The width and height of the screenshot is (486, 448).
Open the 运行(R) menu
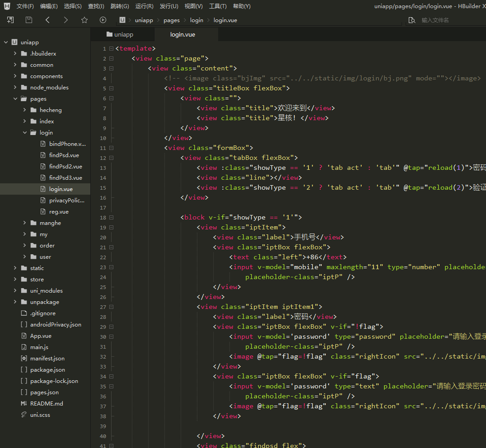144,6
